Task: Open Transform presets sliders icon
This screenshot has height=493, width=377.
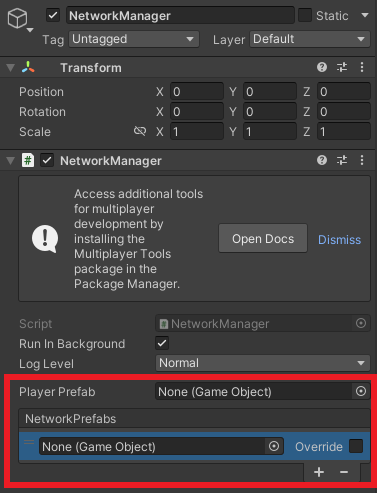Action: pos(342,67)
